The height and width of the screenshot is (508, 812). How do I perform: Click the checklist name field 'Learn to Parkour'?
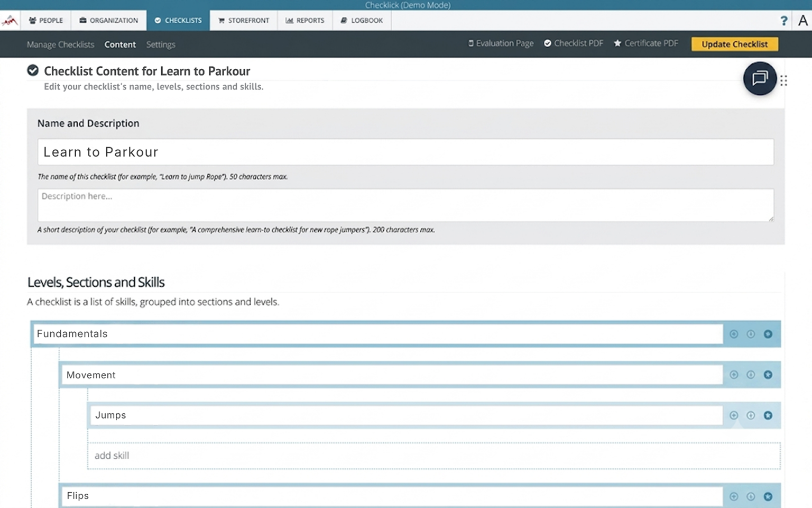tap(405, 152)
